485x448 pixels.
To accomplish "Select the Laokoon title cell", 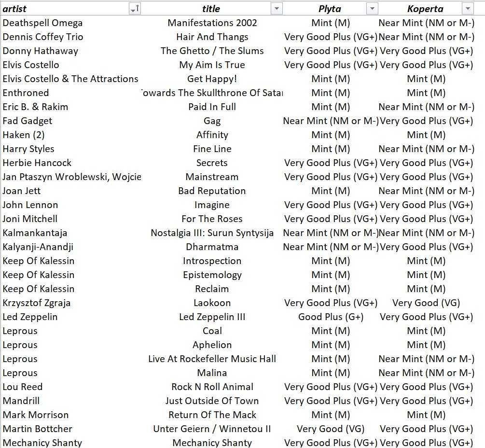I will [x=212, y=303].
